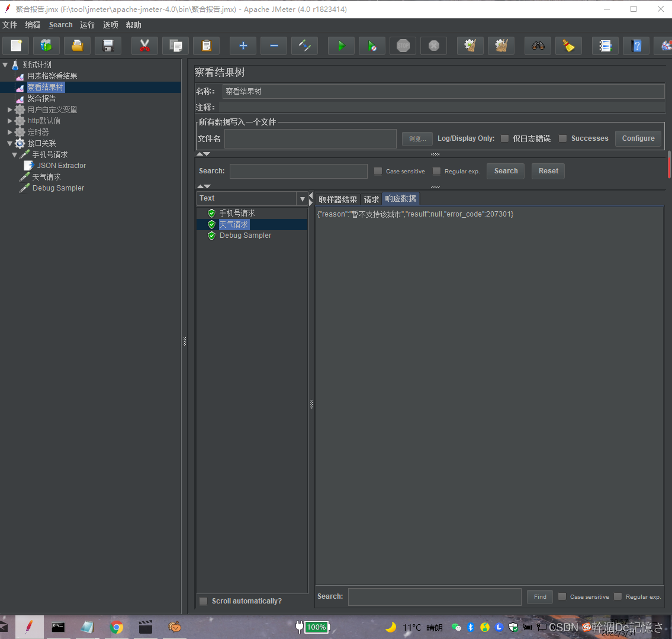Viewport: 672px width, 639px height.
Task: Collapse the 手机号请求 tree node
Action: [x=15, y=154]
